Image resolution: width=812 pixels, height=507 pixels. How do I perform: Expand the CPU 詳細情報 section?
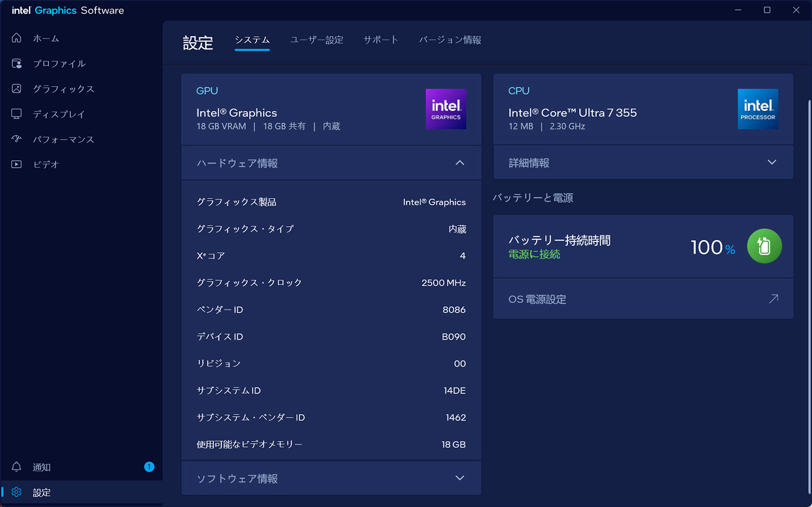coord(772,162)
